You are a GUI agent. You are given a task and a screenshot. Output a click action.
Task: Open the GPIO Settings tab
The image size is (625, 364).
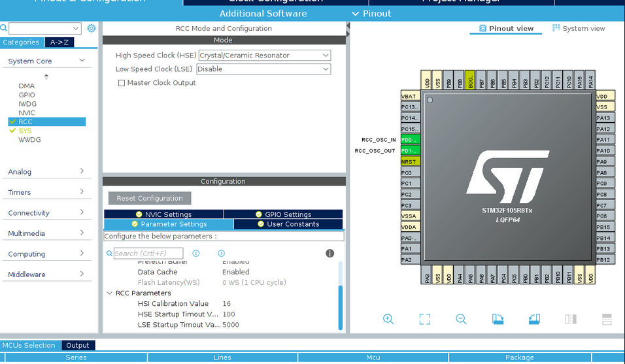[283, 214]
